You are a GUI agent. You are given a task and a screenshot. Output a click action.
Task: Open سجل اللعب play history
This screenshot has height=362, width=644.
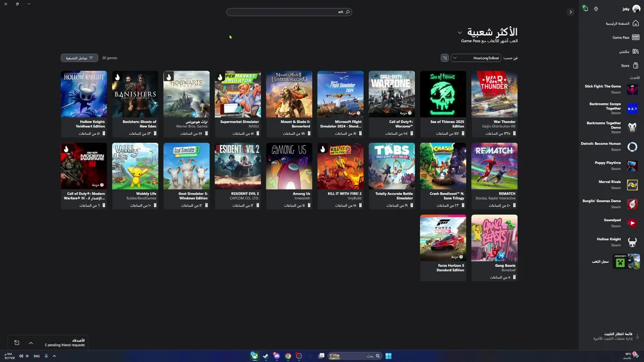click(616, 261)
